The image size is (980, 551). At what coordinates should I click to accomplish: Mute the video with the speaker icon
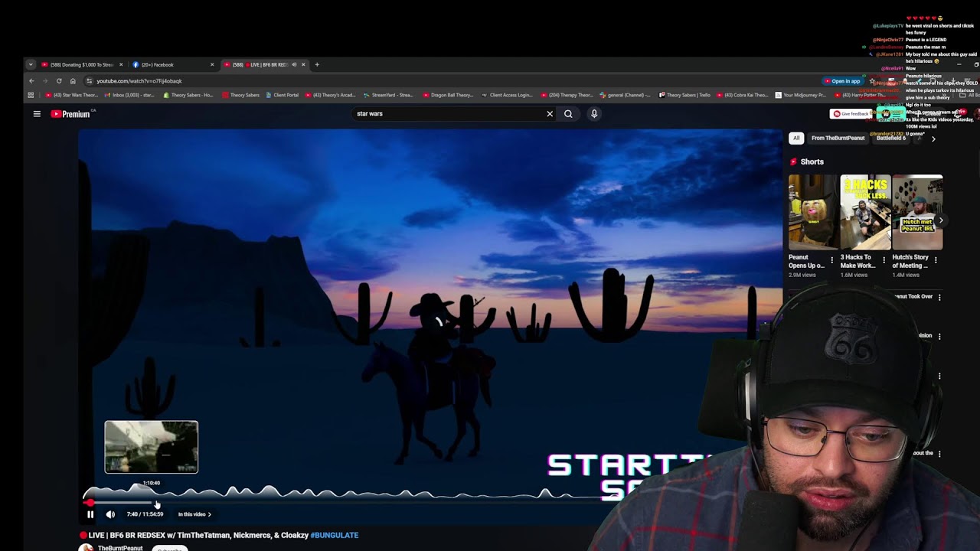click(110, 514)
